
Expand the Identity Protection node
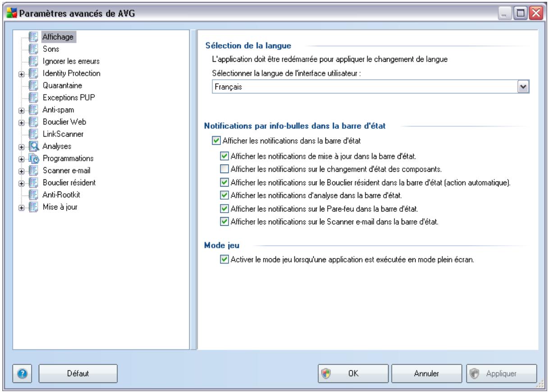pyautogui.click(x=22, y=73)
